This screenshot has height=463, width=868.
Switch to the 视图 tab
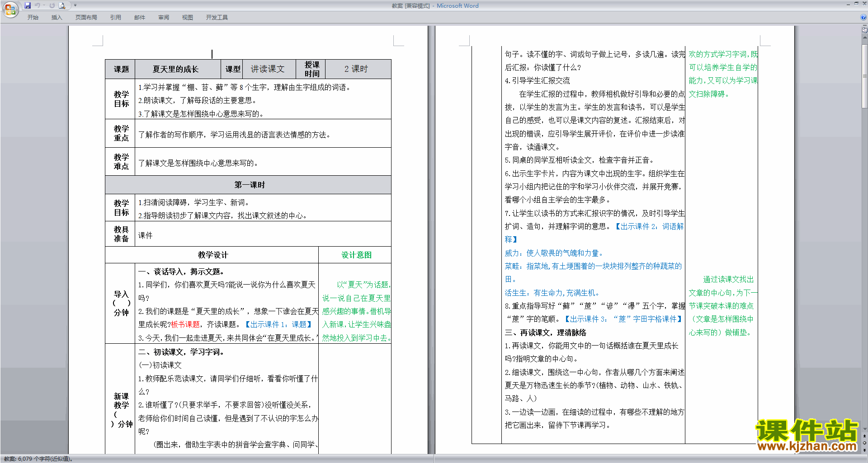[x=187, y=17]
